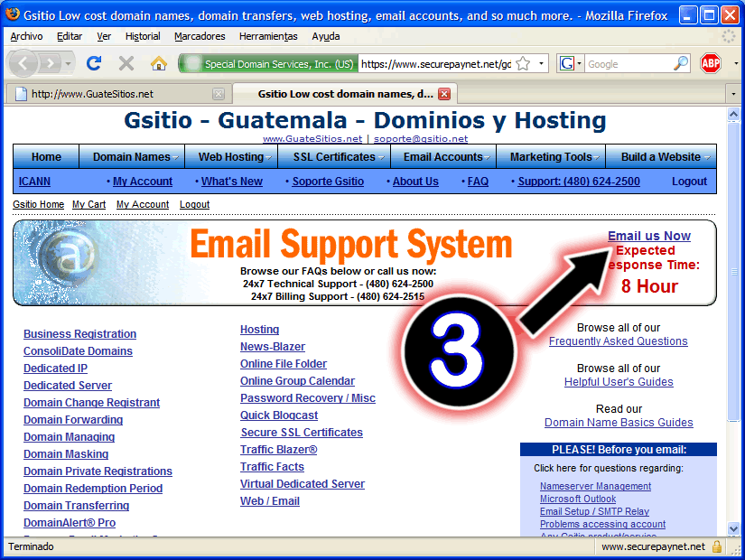Viewport: 745px width, 560px height.
Task: Switch to the http://www.GuateSitios.net tab
Action: coord(119,94)
